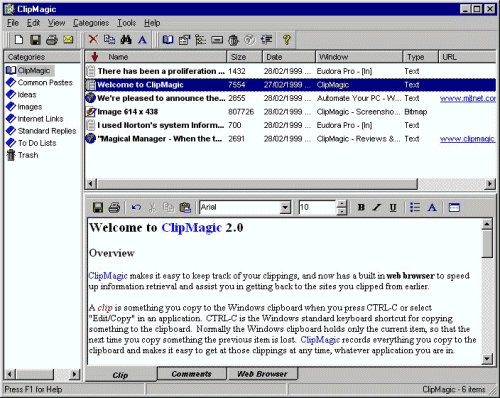Cut selection with editor scissors icon
This screenshot has width=500, height=398.
click(x=152, y=208)
